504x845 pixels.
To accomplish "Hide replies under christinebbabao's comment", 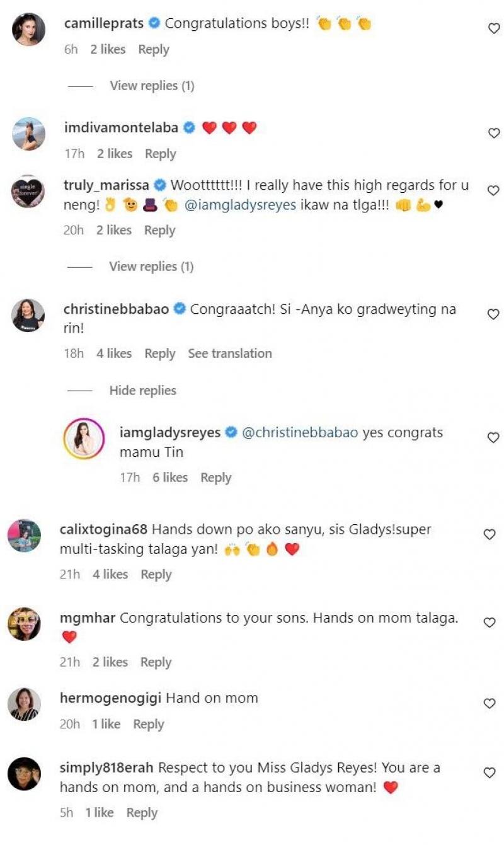I will pos(142,391).
